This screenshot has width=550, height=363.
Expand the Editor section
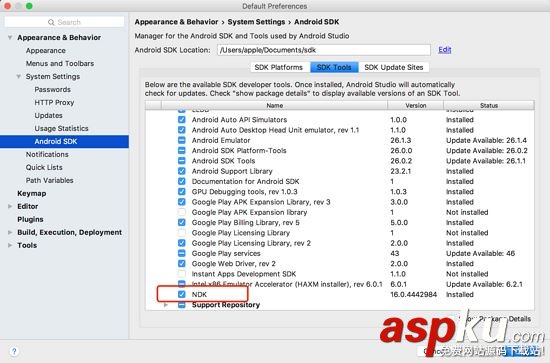point(10,206)
